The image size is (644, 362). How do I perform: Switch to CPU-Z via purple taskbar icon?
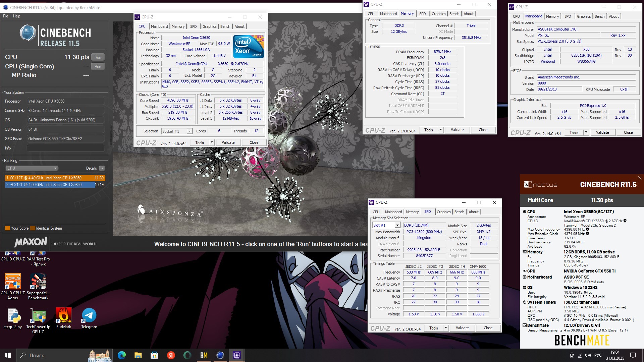[236, 355]
